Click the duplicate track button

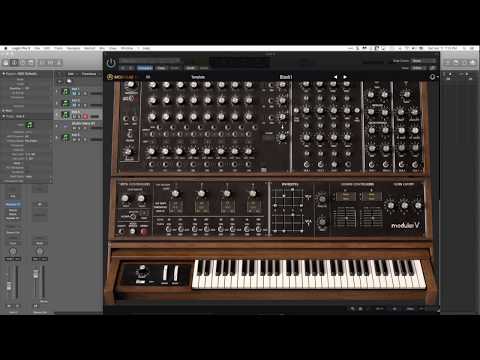(x=69, y=81)
